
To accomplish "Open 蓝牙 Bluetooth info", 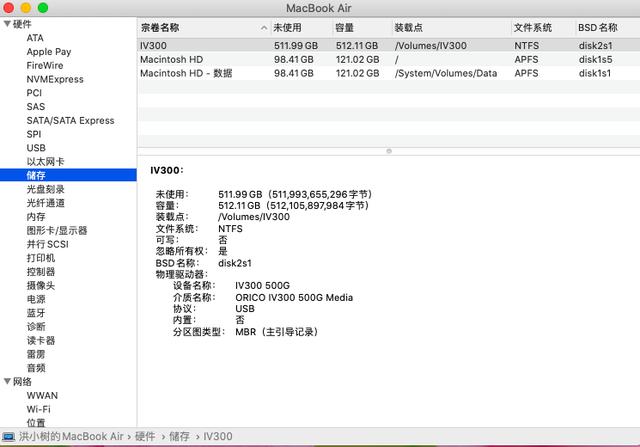I will (x=36, y=313).
